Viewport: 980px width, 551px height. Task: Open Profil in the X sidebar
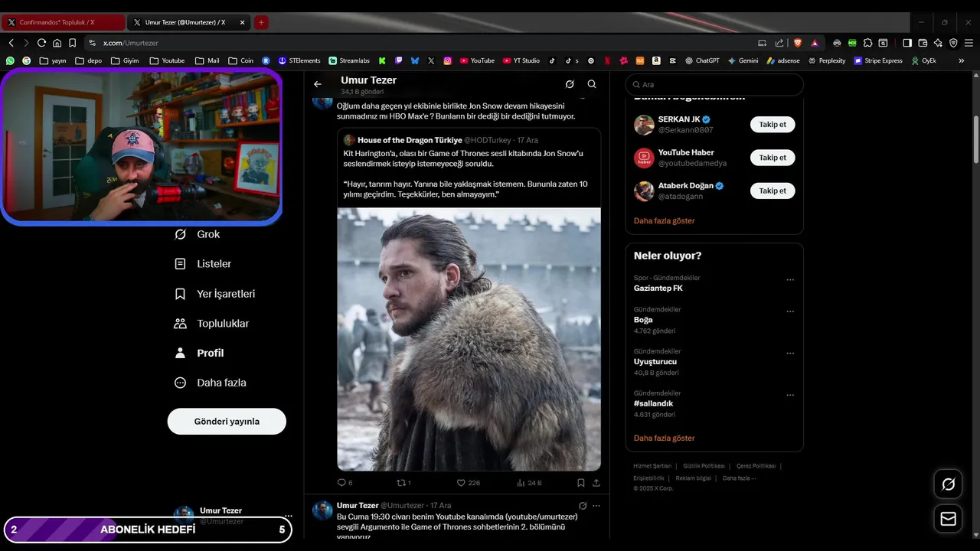point(199,353)
